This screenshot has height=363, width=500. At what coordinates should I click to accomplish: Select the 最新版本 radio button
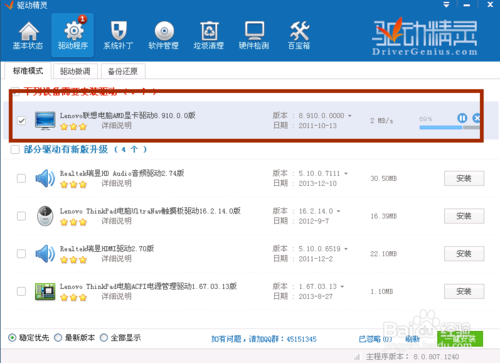(x=58, y=338)
